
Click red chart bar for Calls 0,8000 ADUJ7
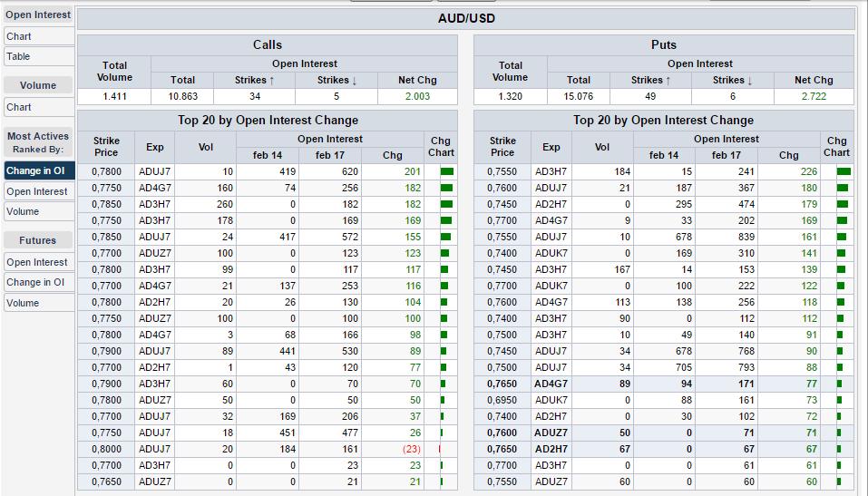click(x=440, y=449)
